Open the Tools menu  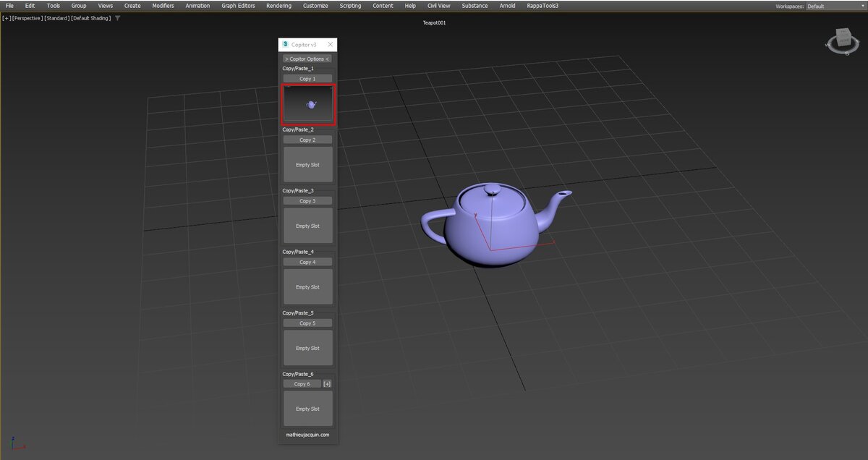click(54, 6)
